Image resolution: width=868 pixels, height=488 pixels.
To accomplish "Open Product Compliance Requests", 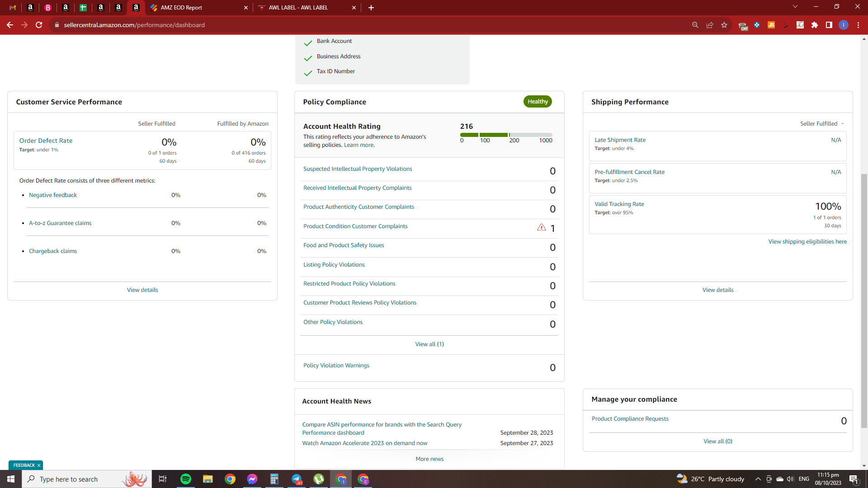I will coord(630,418).
